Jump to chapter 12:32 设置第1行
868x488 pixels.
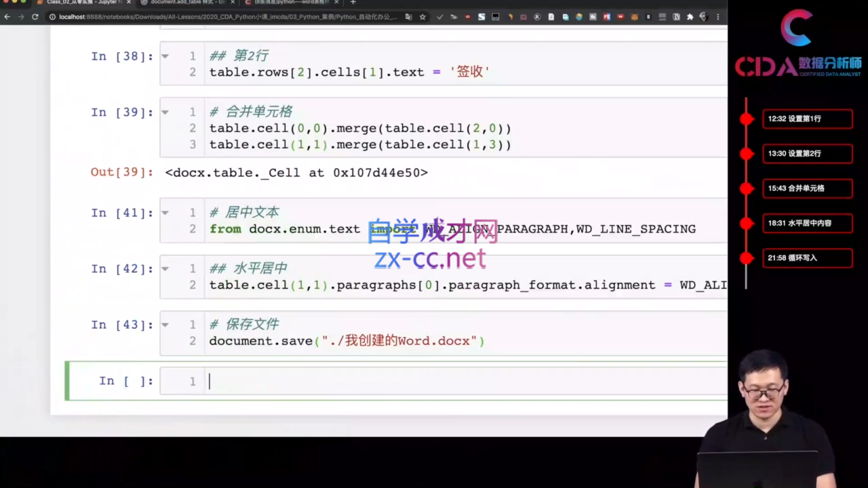807,119
